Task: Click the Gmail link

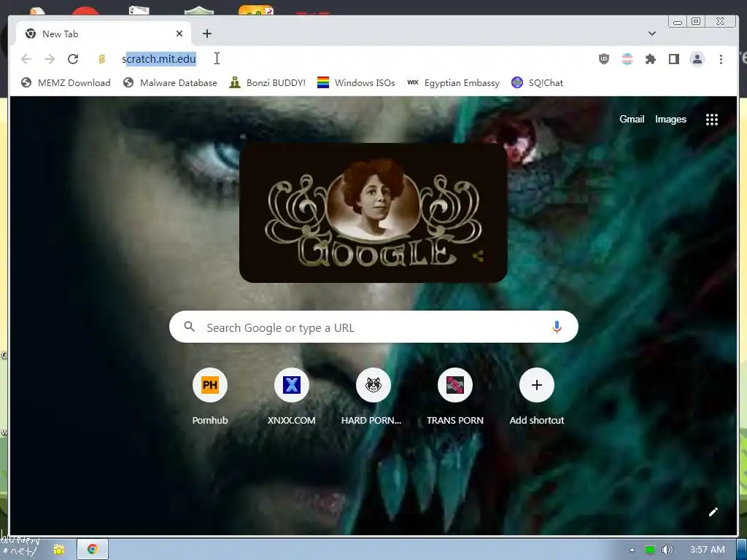Action: pos(632,119)
